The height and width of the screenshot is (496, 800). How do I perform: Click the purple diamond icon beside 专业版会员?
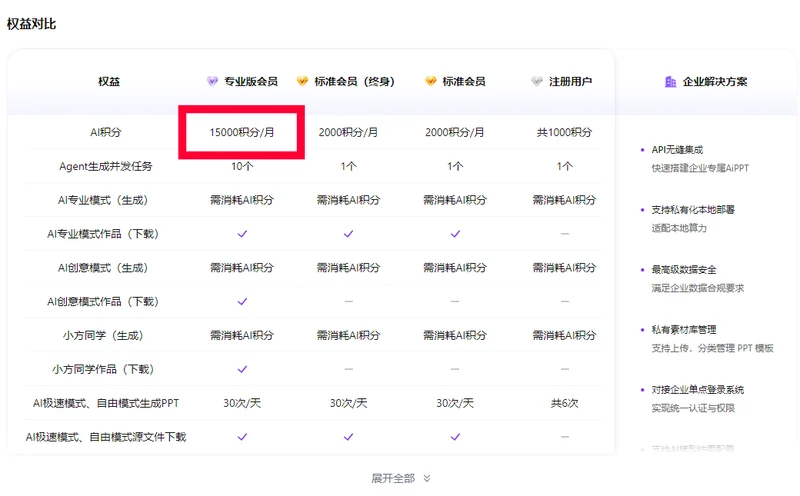pos(212,81)
